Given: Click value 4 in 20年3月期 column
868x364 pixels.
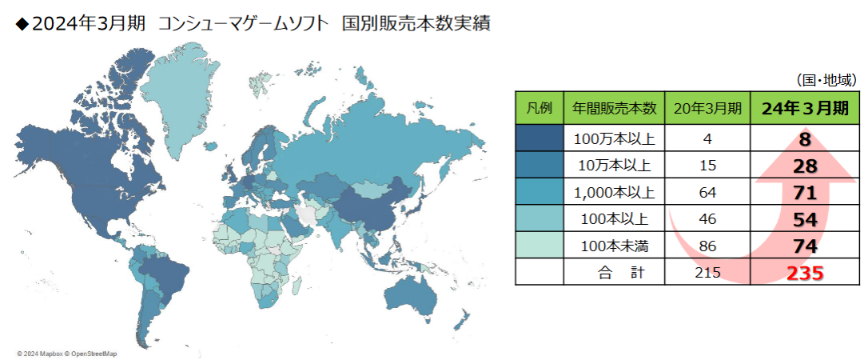Looking at the screenshot, I should coord(707,140).
